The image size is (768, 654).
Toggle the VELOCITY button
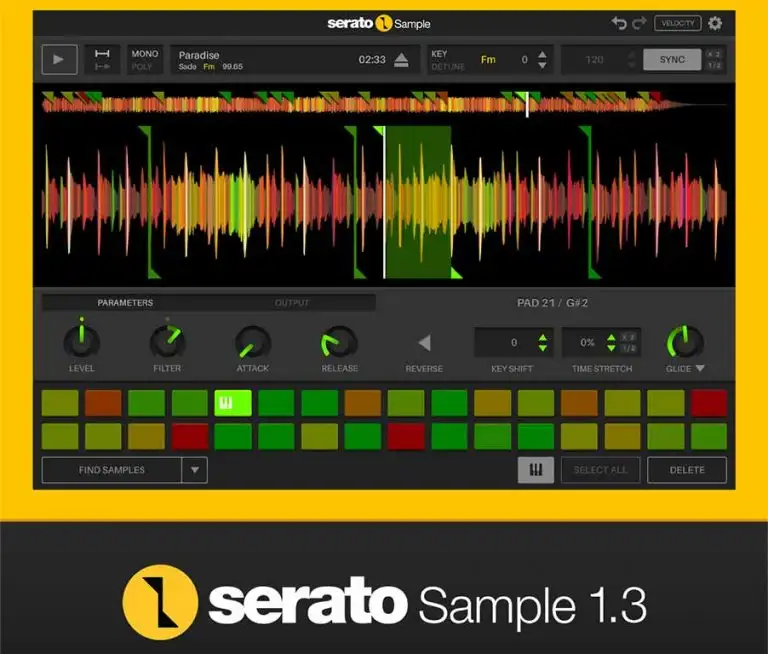677,23
